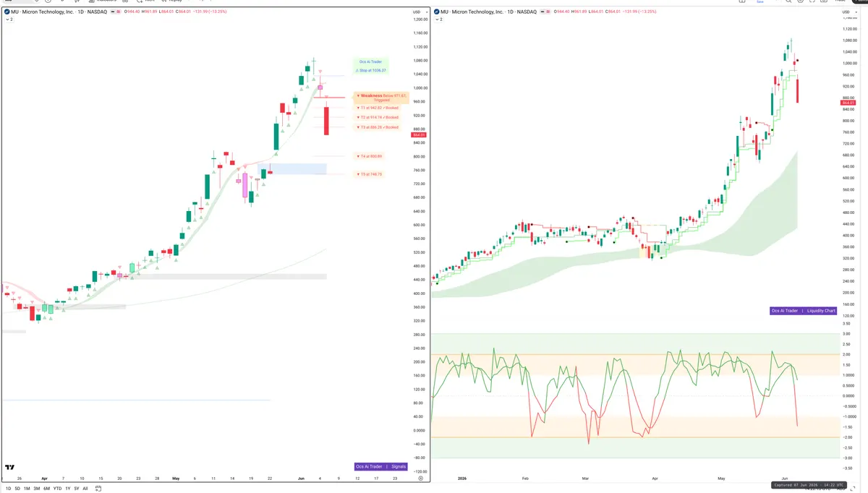Click the 'T2 at 914.74 Booked' label
The image size is (868, 493).
378,117
